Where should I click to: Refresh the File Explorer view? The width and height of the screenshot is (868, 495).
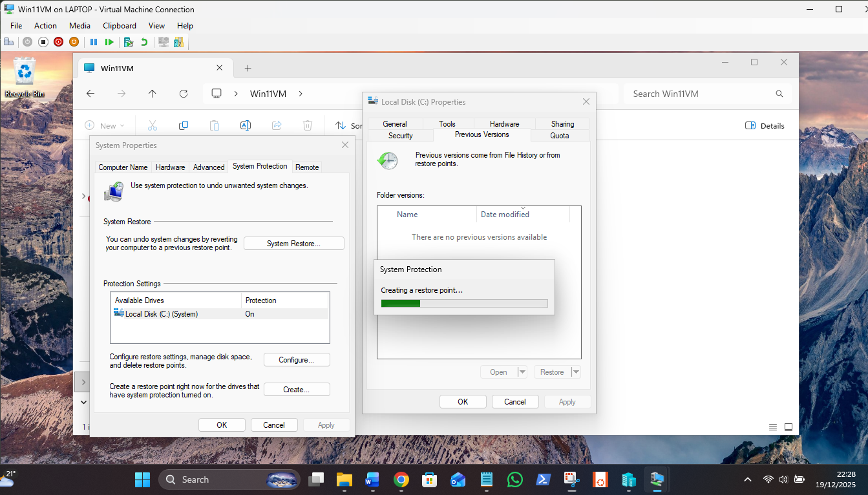click(x=184, y=94)
